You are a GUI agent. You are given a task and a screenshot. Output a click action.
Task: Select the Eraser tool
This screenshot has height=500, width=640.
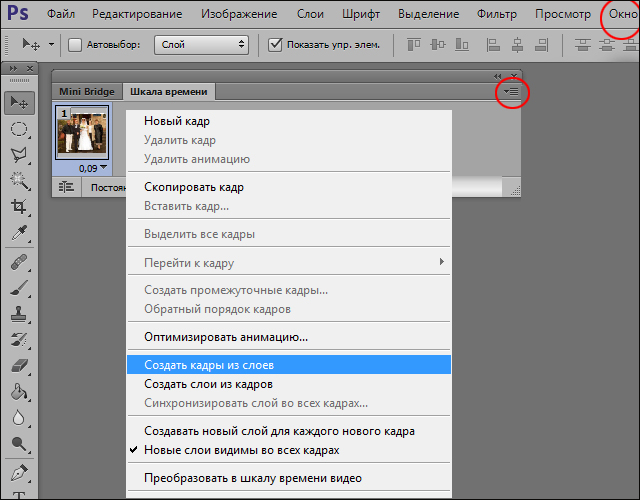pyautogui.click(x=18, y=366)
